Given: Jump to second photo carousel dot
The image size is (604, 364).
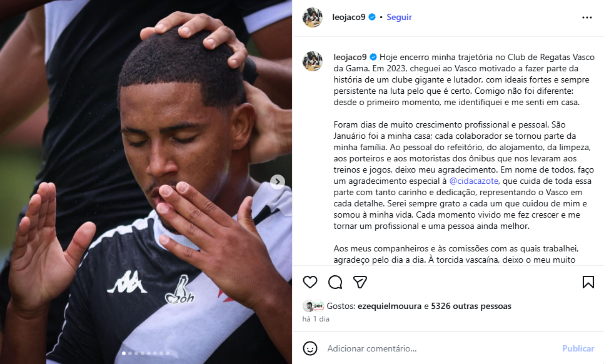Looking at the screenshot, I should pos(130,353).
